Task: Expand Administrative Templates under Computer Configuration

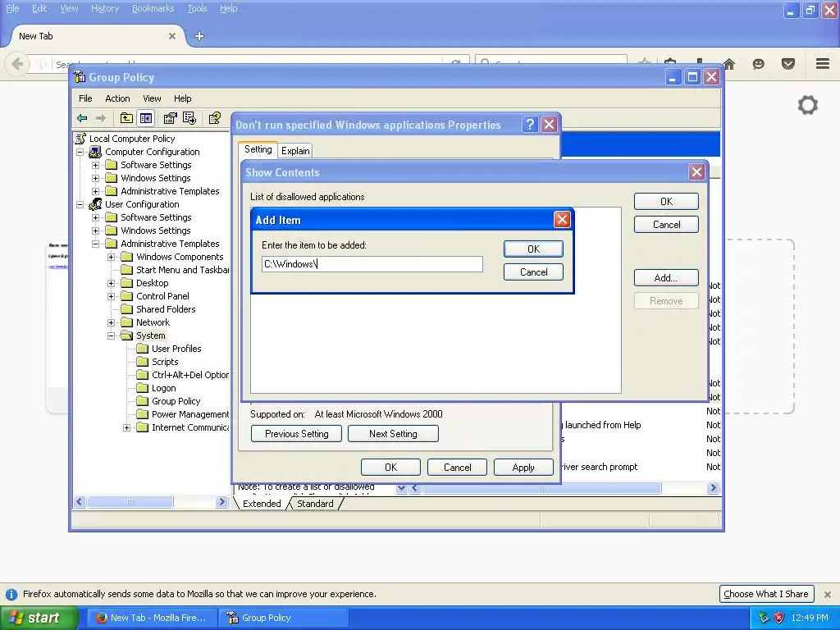Action: pyautogui.click(x=95, y=191)
